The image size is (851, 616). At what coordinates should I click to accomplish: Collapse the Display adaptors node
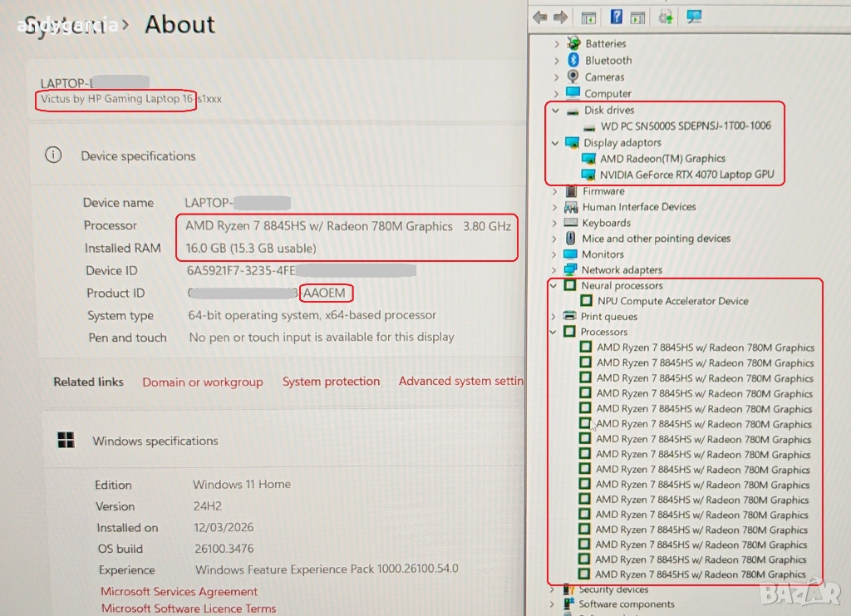click(556, 143)
